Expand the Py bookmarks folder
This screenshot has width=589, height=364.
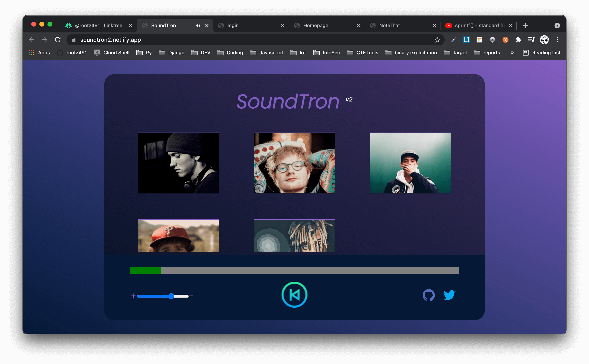(x=144, y=52)
